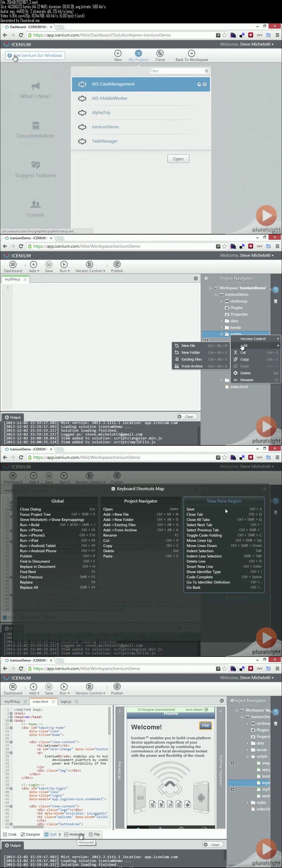The width and height of the screenshot is (282, 868).
Task: Select the Properties item in the Project Navigator beside the context menu
Action: 236,314
